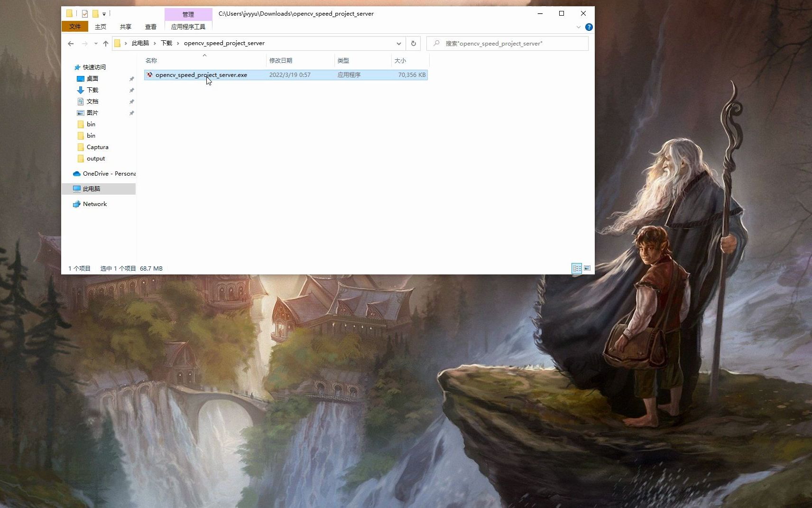Open the Captura folder in the sidebar
Viewport: 812px width, 508px height.
point(97,147)
